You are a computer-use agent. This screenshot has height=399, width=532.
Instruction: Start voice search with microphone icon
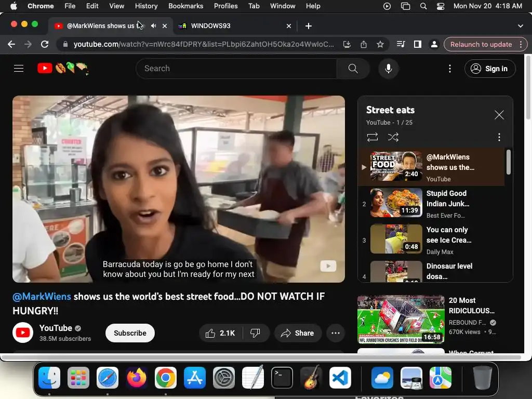coord(389,69)
